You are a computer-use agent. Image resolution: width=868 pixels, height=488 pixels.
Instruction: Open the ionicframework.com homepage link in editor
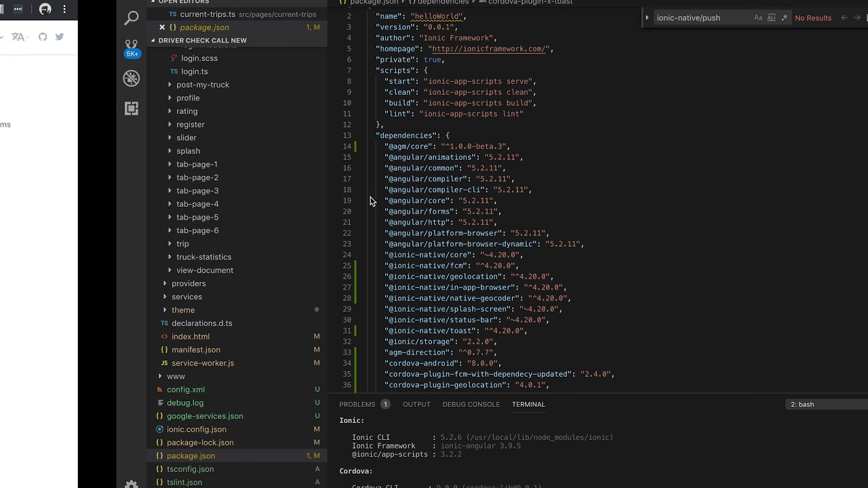tap(488, 49)
